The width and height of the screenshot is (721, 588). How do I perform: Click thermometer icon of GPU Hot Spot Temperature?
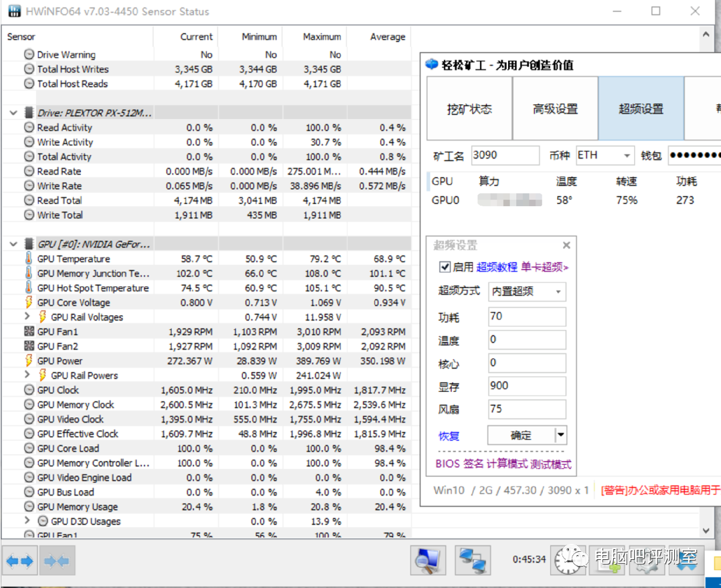[x=29, y=288]
